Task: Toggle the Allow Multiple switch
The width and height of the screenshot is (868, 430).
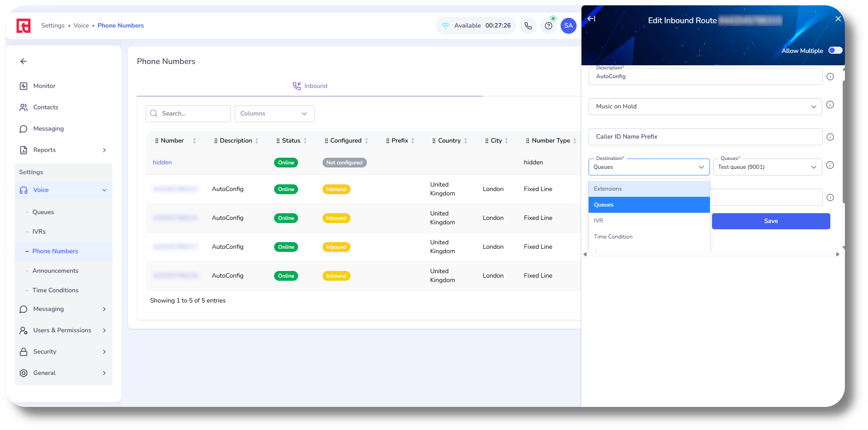Action: click(835, 51)
